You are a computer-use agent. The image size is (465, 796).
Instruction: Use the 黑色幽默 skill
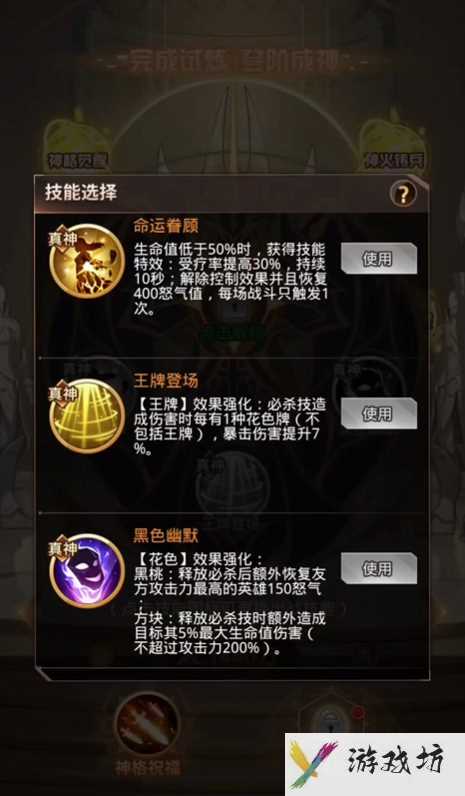point(379,569)
